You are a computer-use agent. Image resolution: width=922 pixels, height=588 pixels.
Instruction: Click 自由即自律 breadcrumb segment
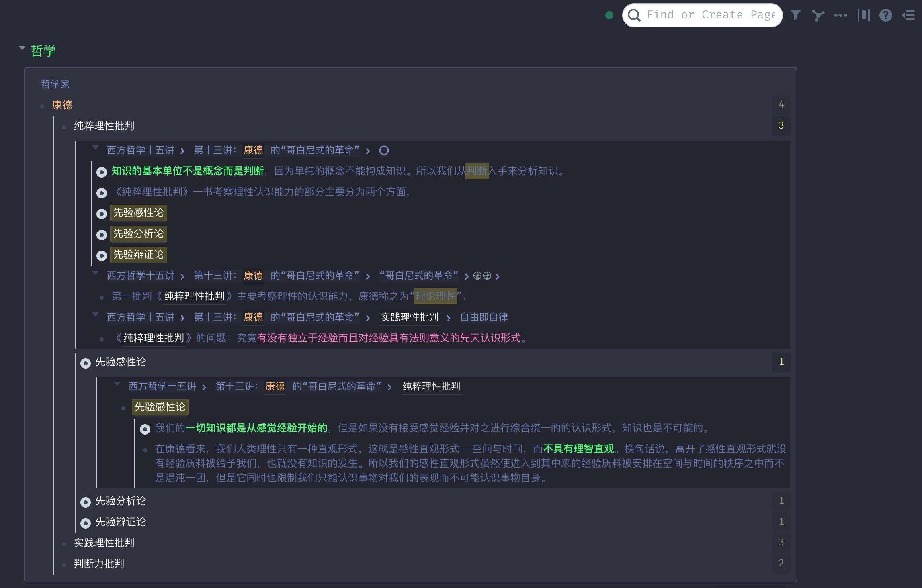(x=484, y=317)
